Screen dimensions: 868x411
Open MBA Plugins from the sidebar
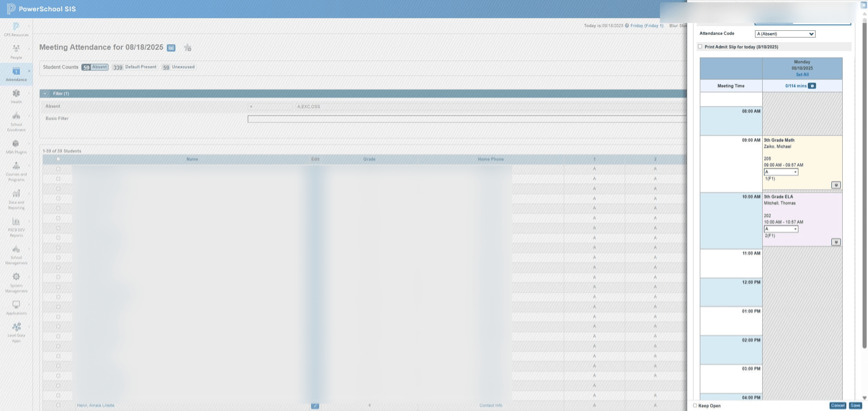click(x=16, y=147)
